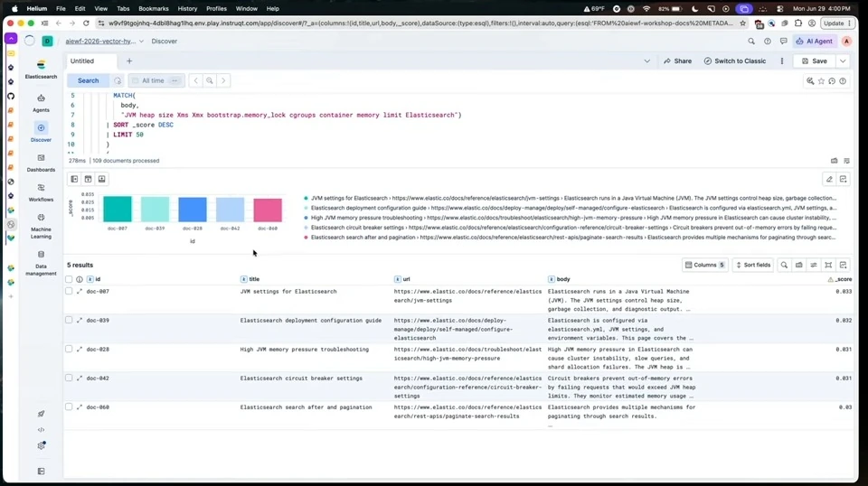Select all rows checkbox in table header
The image size is (868, 486).
point(69,279)
